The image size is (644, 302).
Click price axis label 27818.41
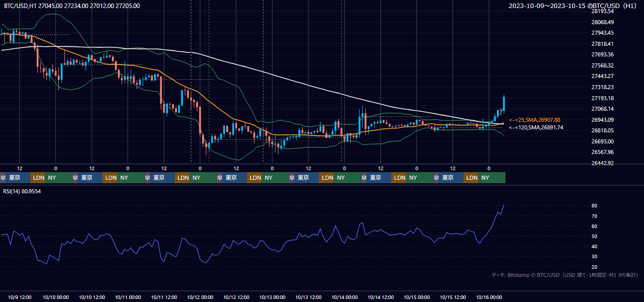point(602,44)
